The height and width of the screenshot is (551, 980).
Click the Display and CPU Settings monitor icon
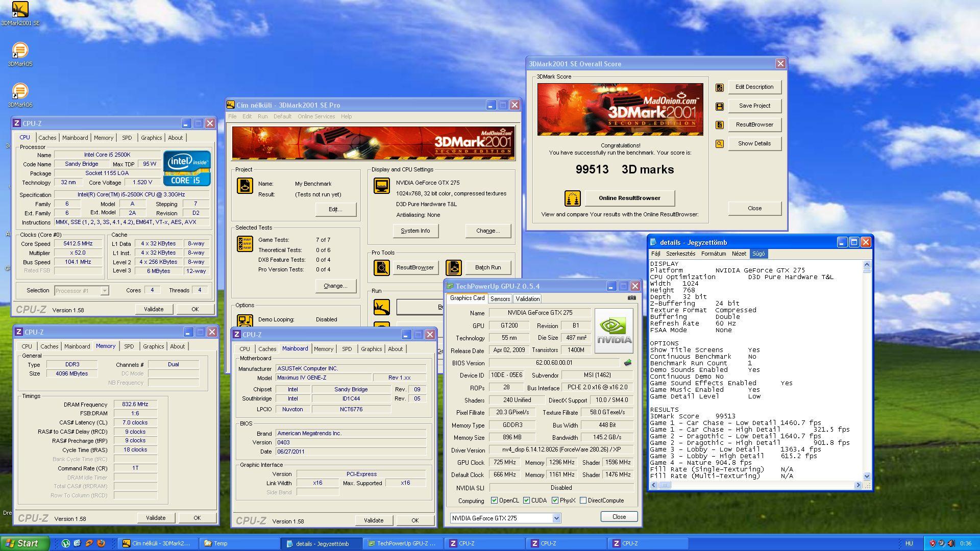click(x=381, y=186)
